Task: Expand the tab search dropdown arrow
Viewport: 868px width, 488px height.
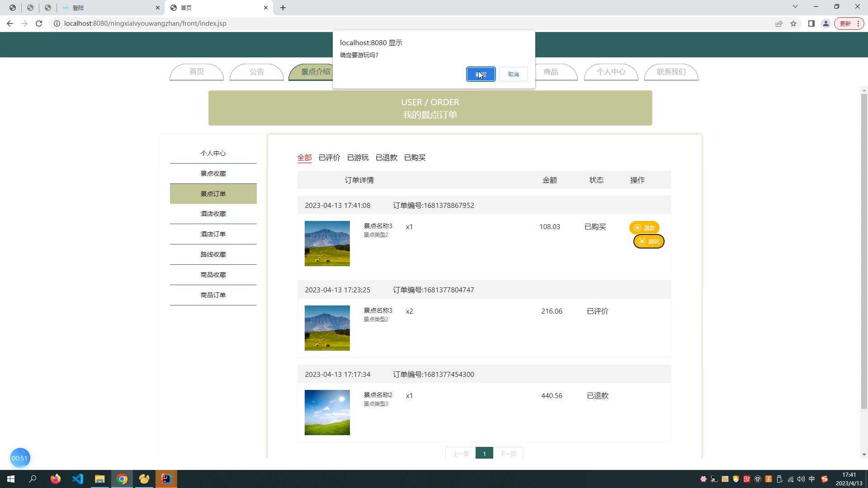Action: tap(795, 7)
